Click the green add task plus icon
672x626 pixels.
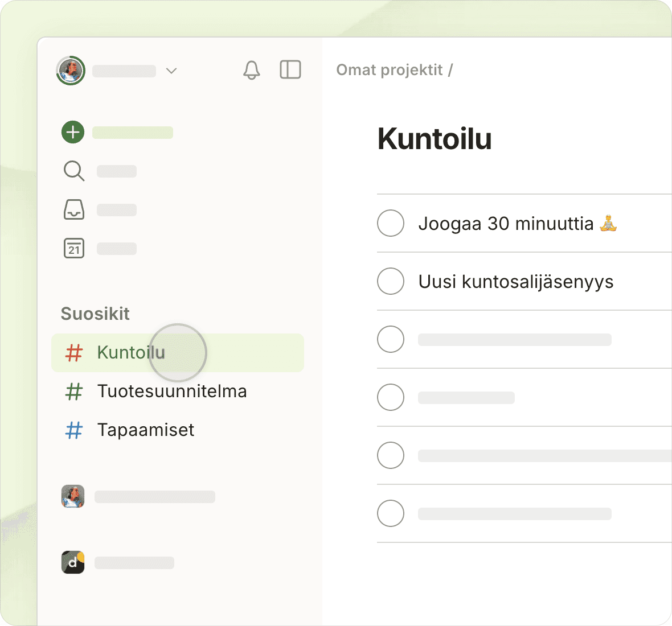[x=73, y=132]
